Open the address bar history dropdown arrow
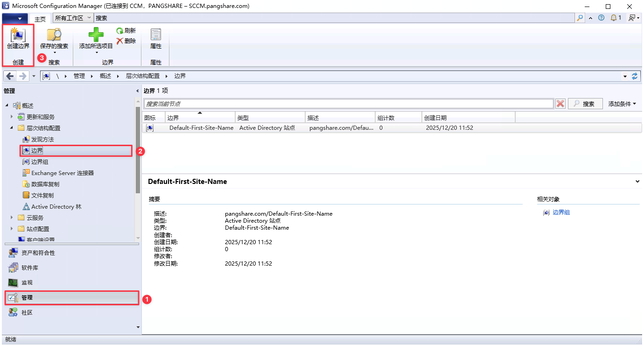The height and width of the screenshot is (345, 644). point(625,76)
